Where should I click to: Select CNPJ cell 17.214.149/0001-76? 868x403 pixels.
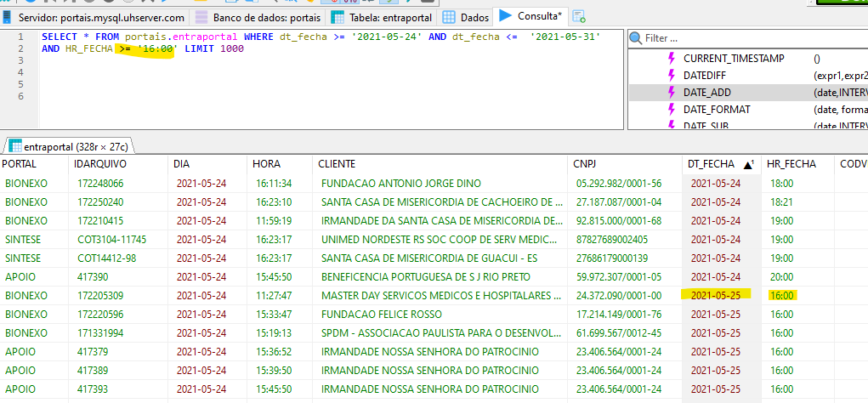[x=624, y=315]
